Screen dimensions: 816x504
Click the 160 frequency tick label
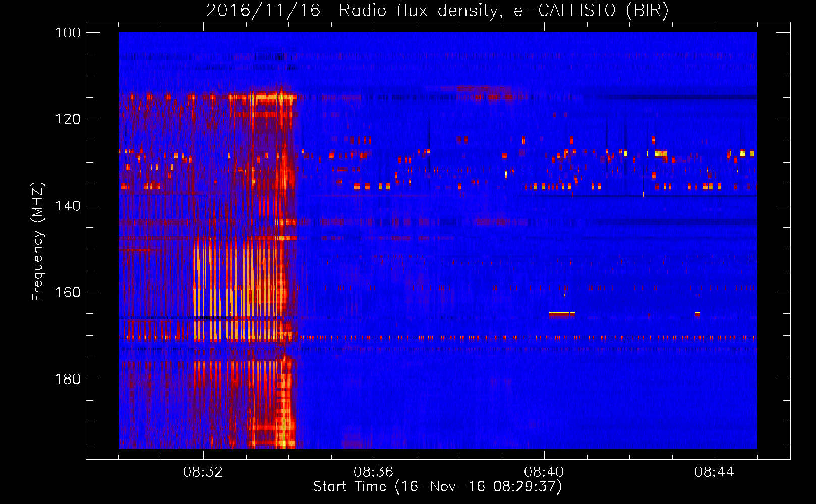[x=68, y=292]
